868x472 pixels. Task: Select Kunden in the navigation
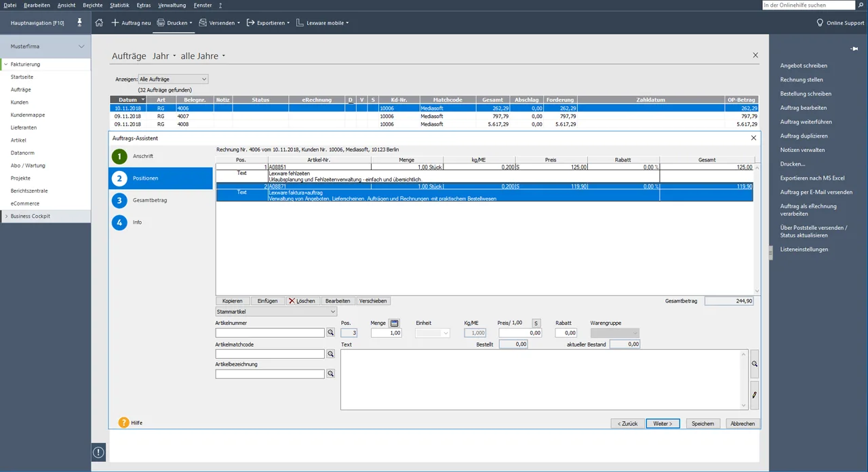click(20, 102)
